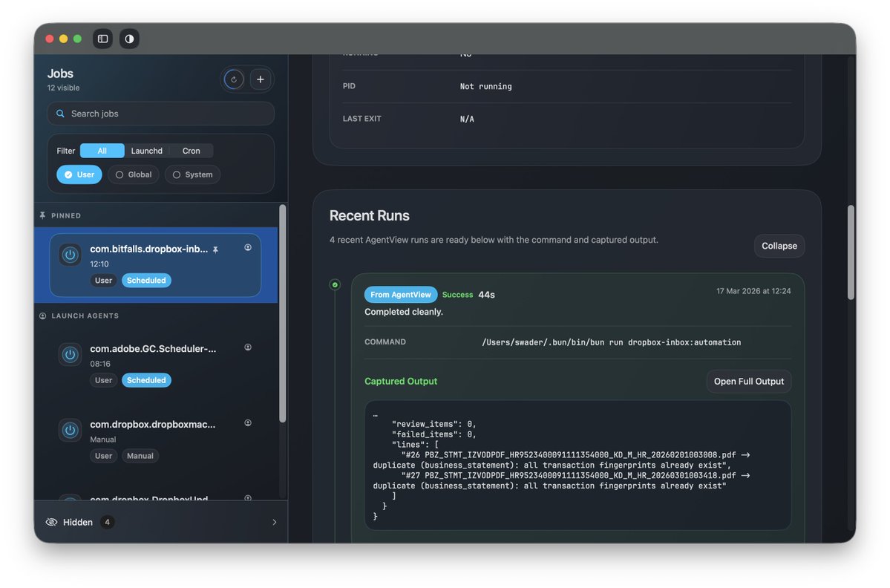Screen dimensions: 890x588
Task: Click the main panel vertical scrollbar
Action: click(x=850, y=252)
